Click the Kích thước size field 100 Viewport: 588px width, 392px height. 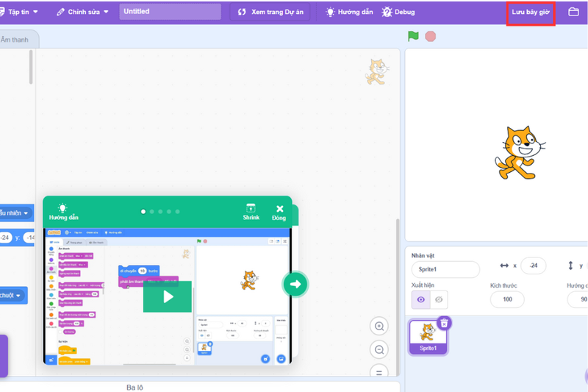[x=507, y=299]
